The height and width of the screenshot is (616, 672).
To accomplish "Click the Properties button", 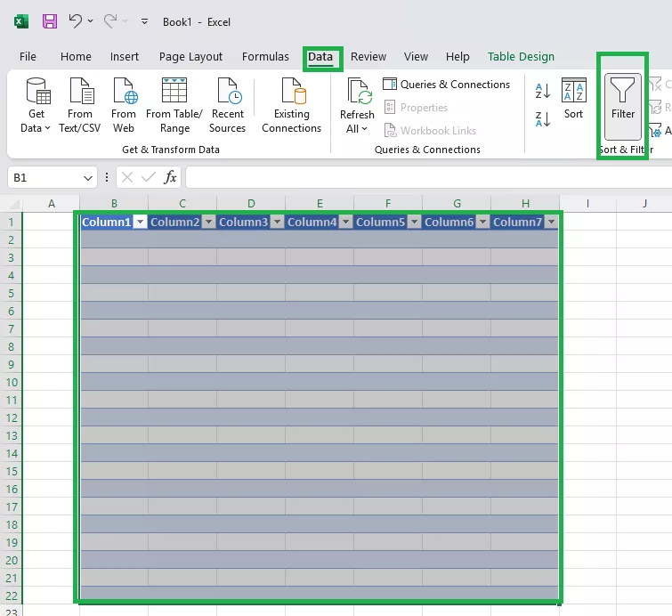I will tap(416, 107).
